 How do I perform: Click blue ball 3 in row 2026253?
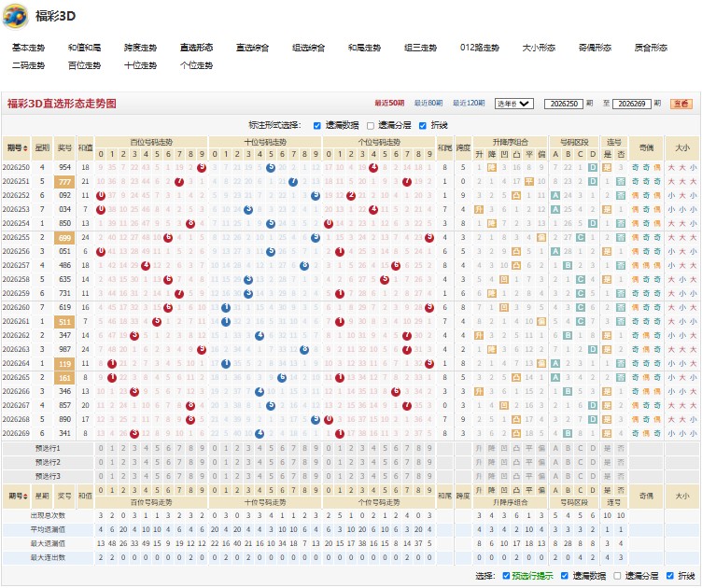point(248,210)
